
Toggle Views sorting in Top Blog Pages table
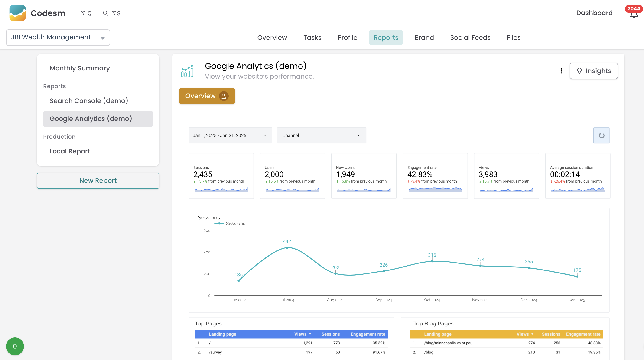point(533,334)
